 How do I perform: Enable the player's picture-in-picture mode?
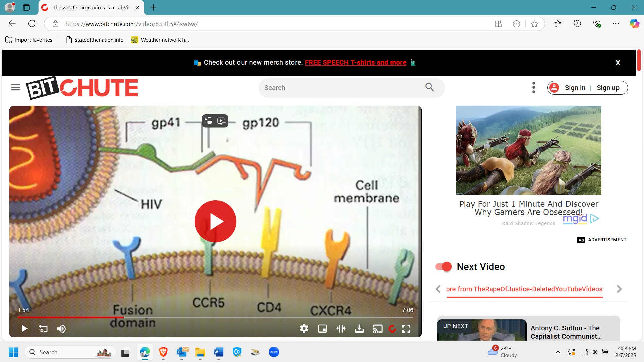(322, 329)
